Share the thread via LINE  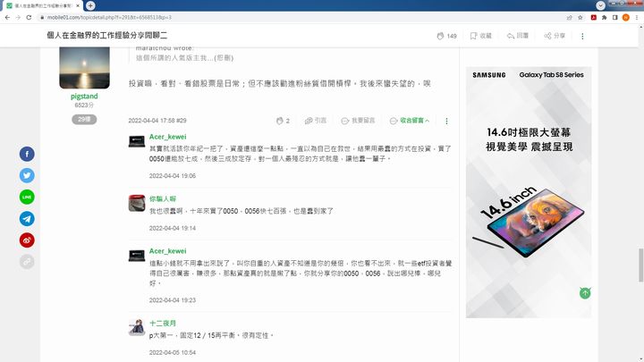coord(27,197)
